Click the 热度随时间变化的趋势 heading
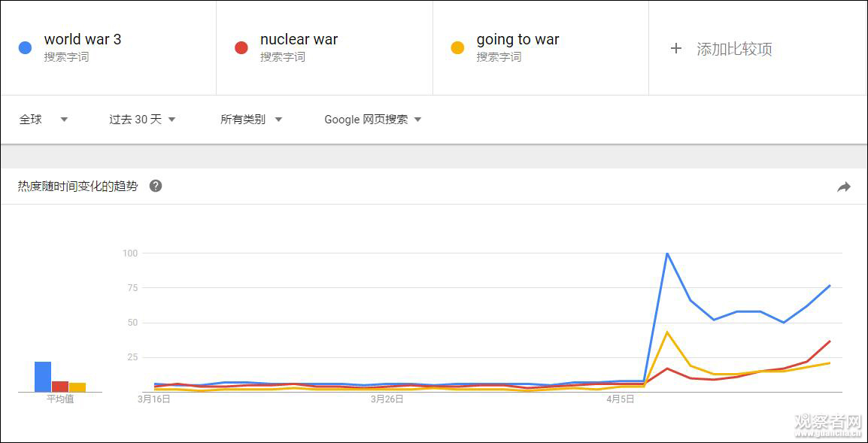Screen dimensions: 868x443 click(x=78, y=186)
